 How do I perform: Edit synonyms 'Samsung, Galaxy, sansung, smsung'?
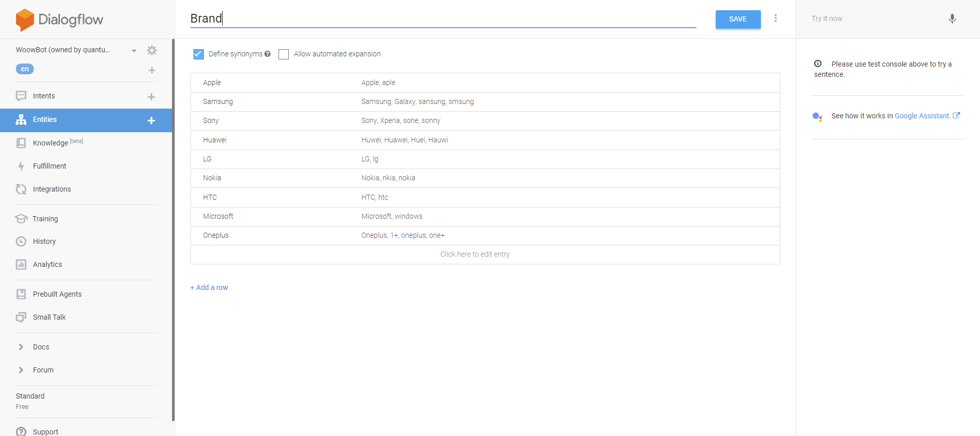[418, 101]
